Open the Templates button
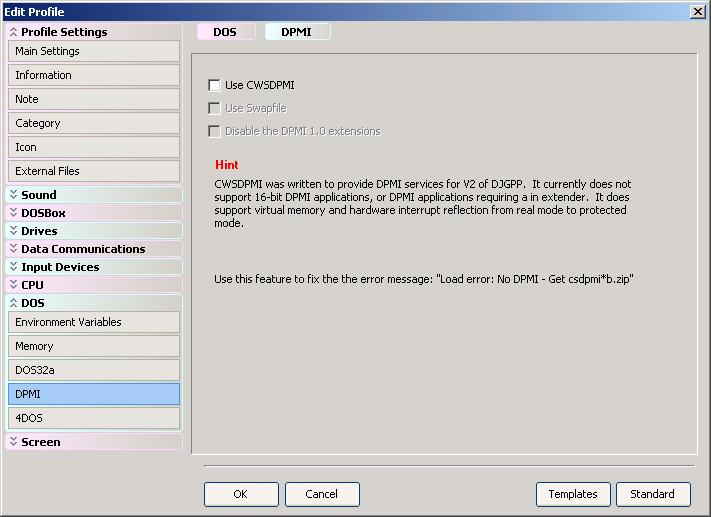This screenshot has width=711, height=517. [x=573, y=494]
